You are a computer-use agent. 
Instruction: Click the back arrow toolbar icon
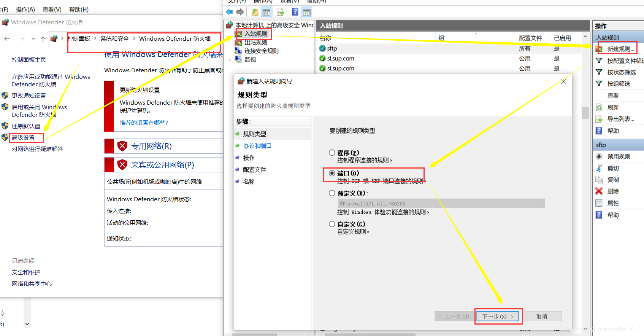point(229,12)
